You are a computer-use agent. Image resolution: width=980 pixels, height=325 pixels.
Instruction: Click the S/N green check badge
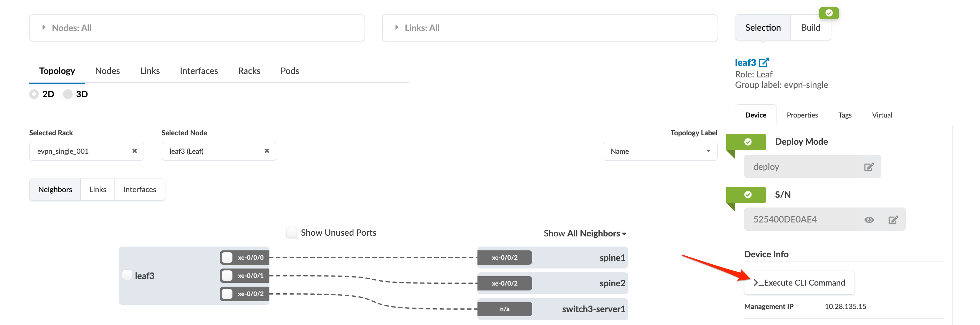[748, 195]
